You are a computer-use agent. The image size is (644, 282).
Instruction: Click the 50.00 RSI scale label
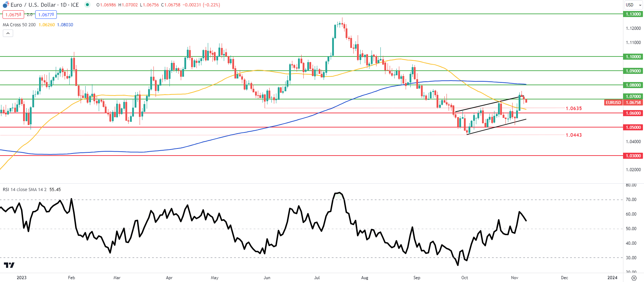click(631, 229)
